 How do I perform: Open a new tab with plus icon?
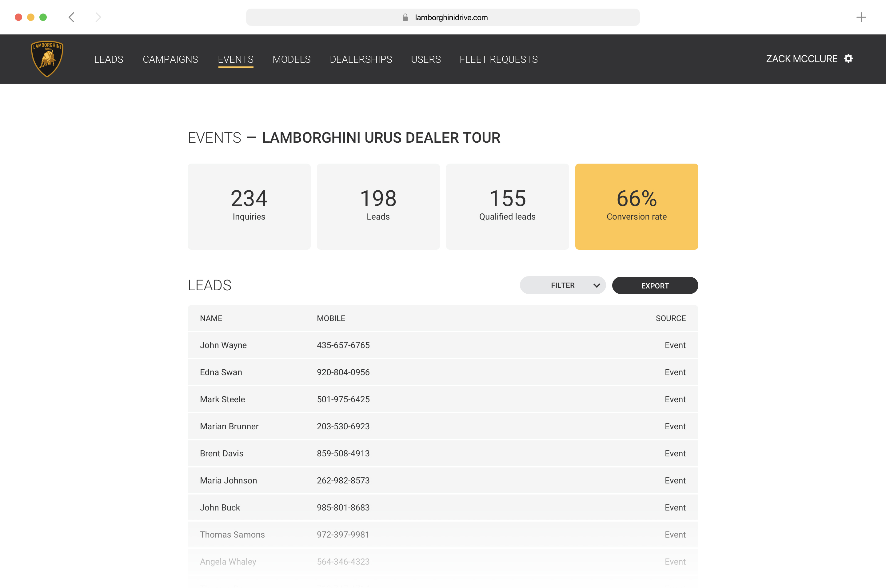(861, 17)
